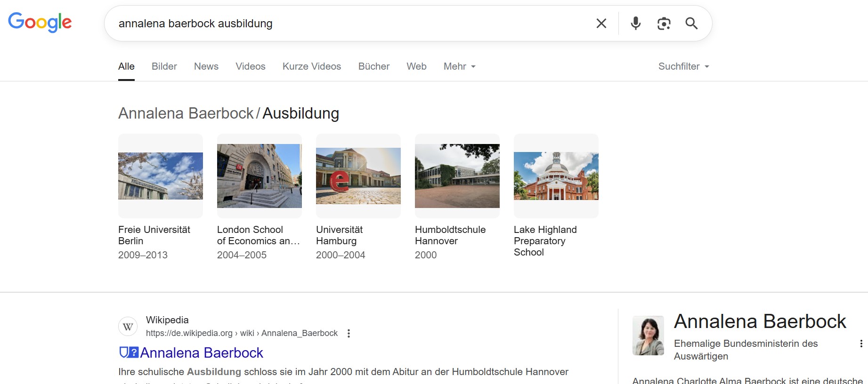Image resolution: width=868 pixels, height=384 pixels.
Task: Click the de.wikipedia.org result URL
Action: [x=242, y=333]
